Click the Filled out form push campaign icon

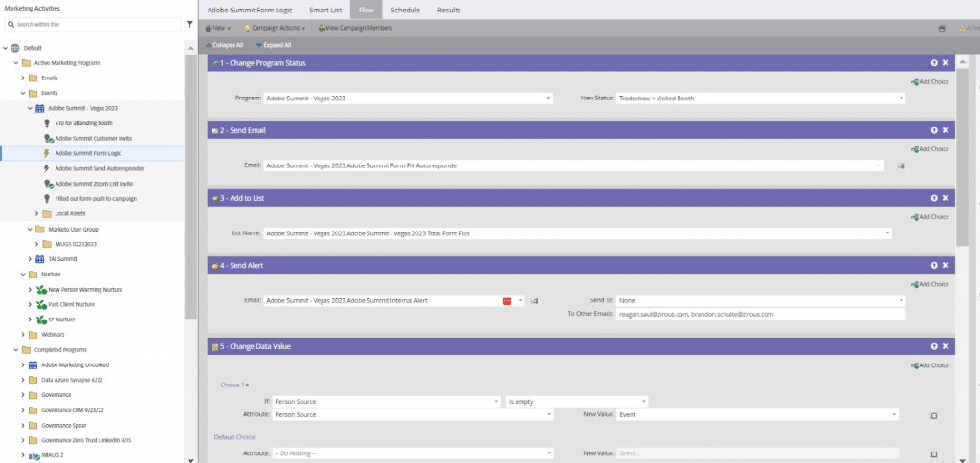(x=47, y=199)
